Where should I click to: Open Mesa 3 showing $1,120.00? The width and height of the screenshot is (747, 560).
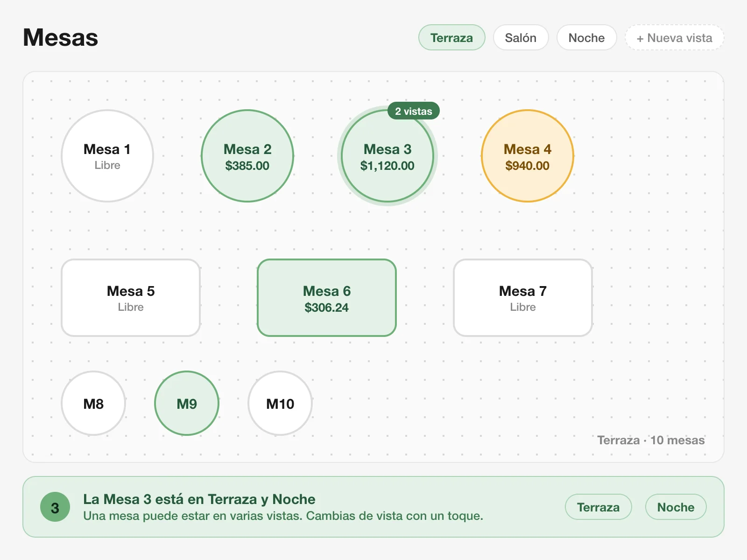click(x=388, y=156)
